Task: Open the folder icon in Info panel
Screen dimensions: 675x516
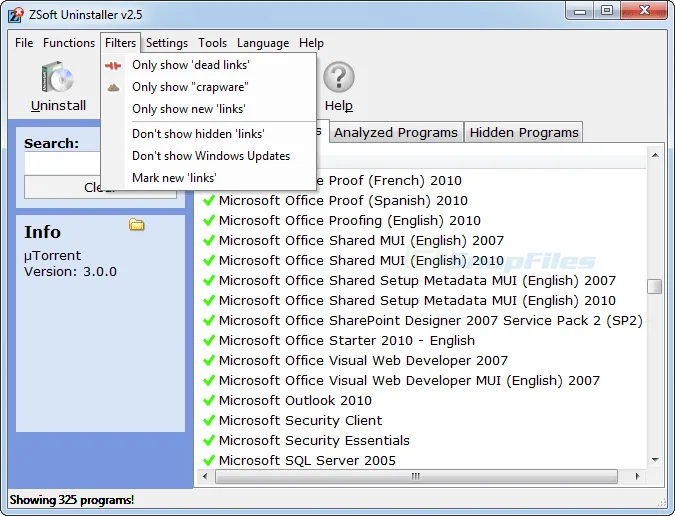Action: (136, 224)
